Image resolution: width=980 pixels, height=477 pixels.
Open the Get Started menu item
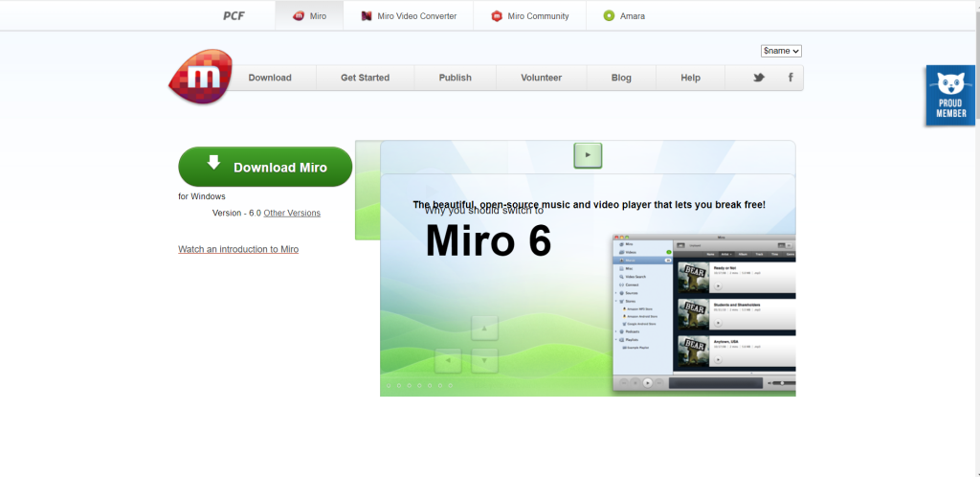[365, 78]
